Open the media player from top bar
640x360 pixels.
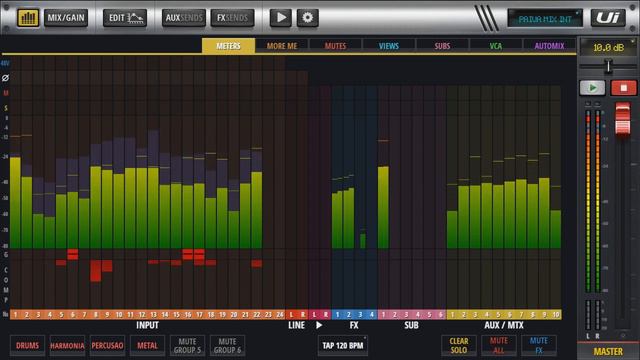[281, 18]
